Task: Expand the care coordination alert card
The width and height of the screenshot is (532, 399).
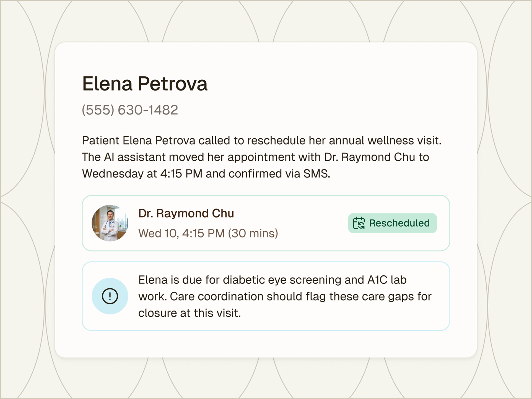Action: (x=266, y=296)
